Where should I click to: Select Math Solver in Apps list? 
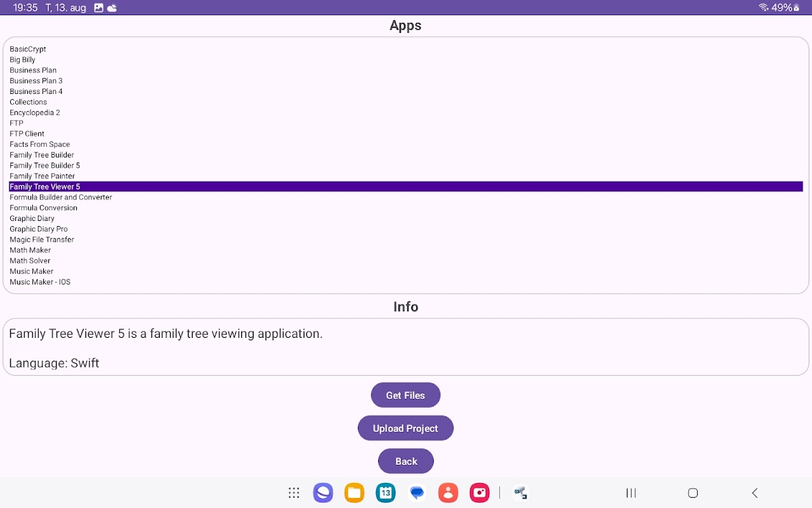click(x=406, y=260)
